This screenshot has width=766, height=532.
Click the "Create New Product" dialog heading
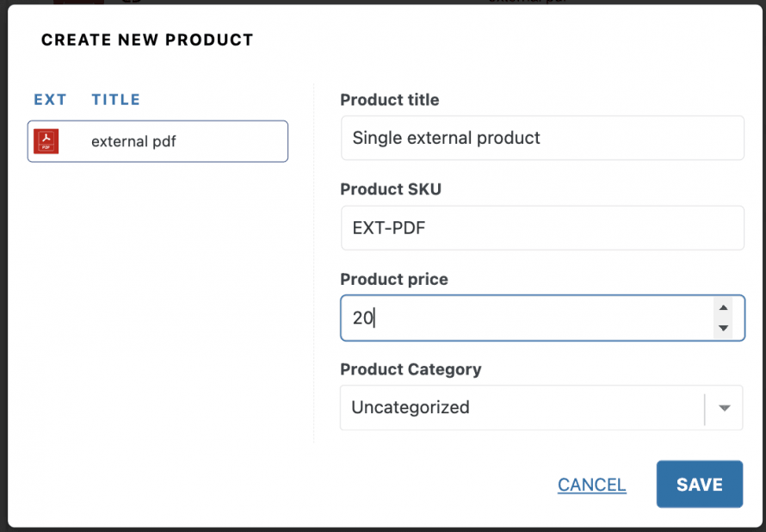click(x=147, y=40)
